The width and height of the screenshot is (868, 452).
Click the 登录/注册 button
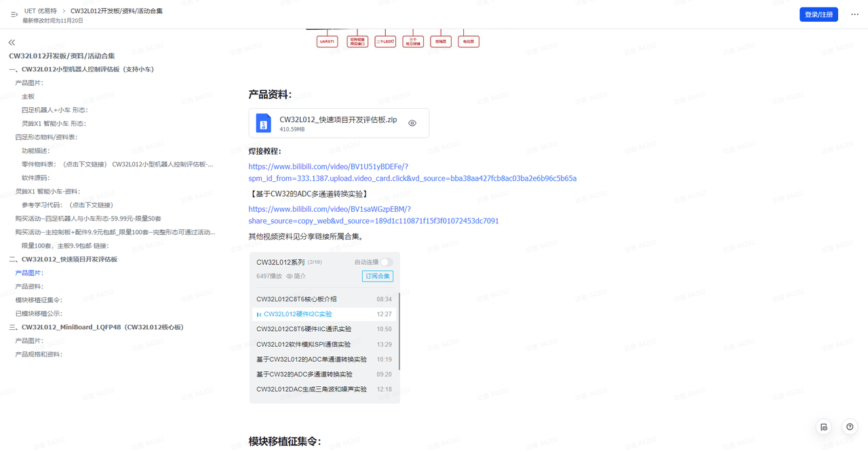pos(818,14)
